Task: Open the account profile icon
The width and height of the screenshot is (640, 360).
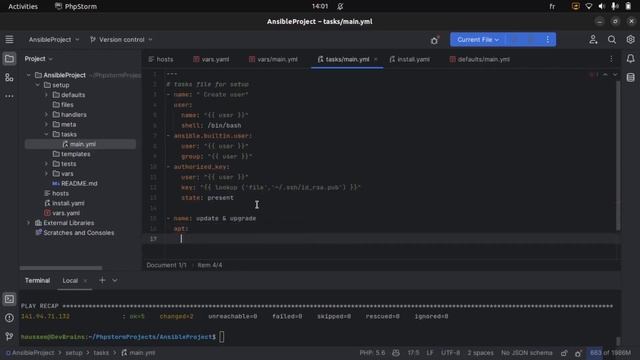Action: 593,40
